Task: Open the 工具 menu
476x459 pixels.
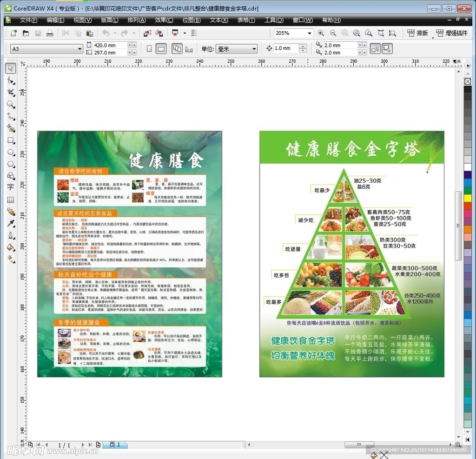Action: [274, 20]
